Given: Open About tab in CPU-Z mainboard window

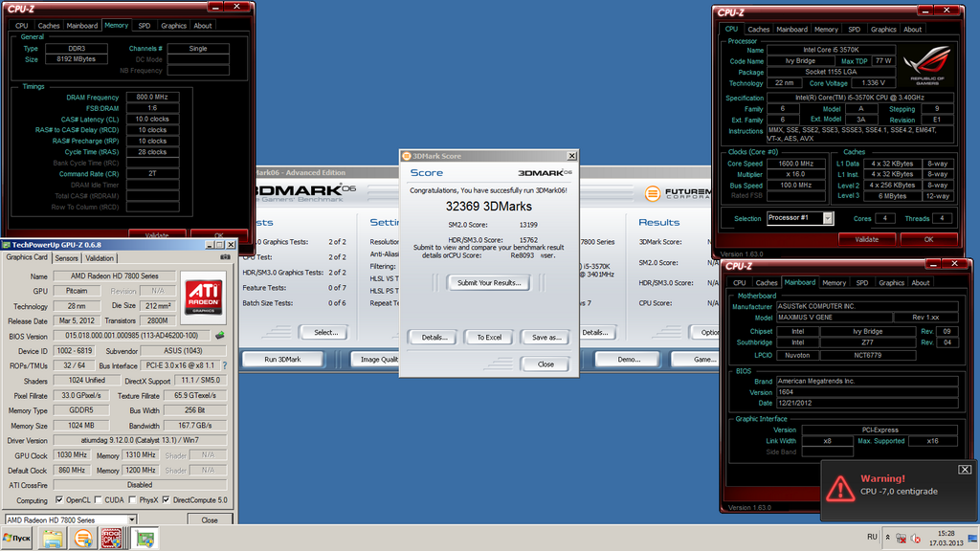Looking at the screenshot, I should 920,283.
